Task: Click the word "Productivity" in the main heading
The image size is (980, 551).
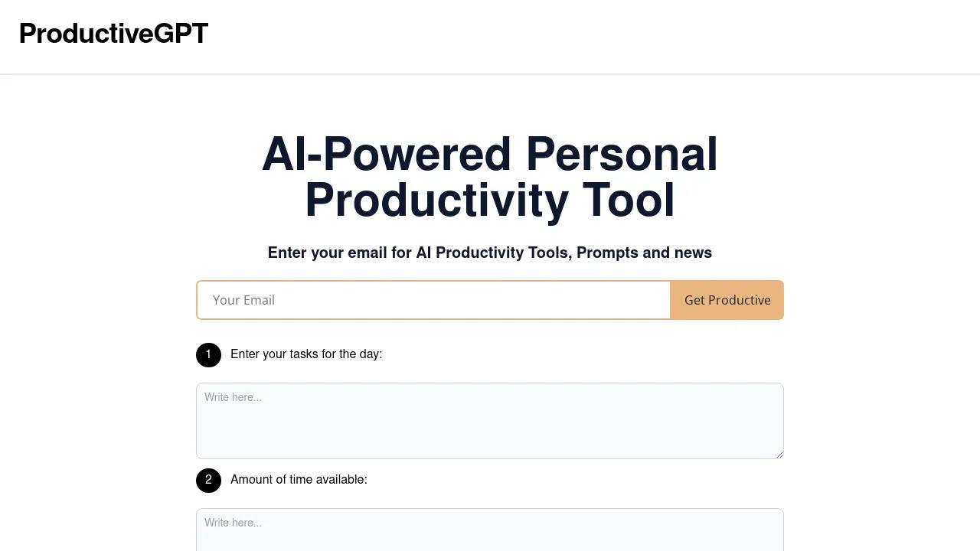Action: 436,201
